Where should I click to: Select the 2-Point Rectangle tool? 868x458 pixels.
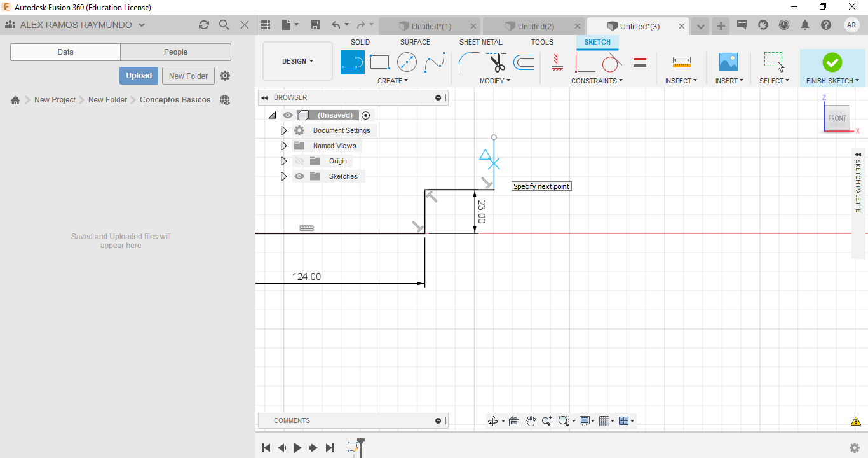point(379,62)
